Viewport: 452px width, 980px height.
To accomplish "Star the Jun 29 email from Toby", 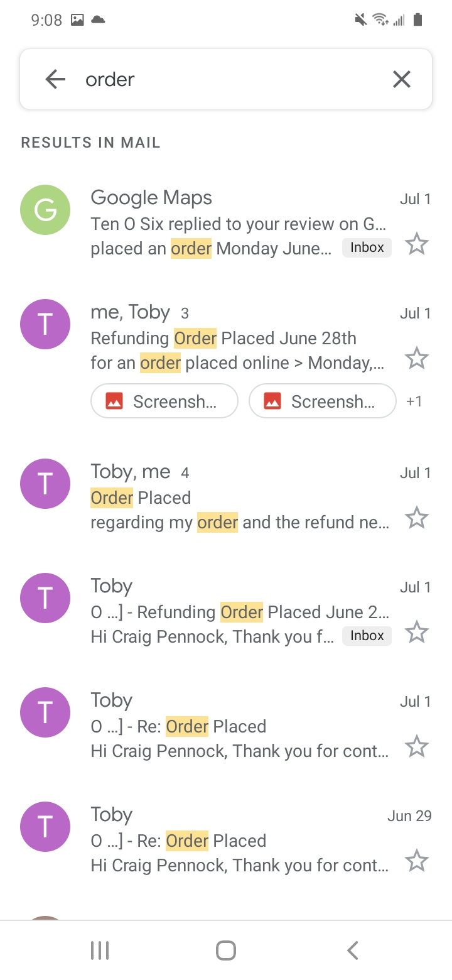I will 416,861.
